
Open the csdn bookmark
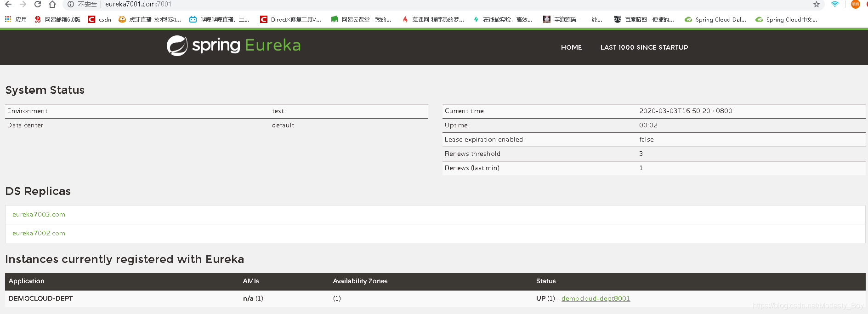click(100, 19)
